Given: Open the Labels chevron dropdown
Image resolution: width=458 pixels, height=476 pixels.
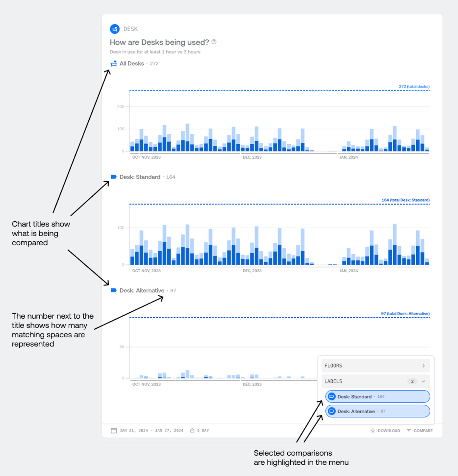Looking at the screenshot, I should tap(423, 381).
